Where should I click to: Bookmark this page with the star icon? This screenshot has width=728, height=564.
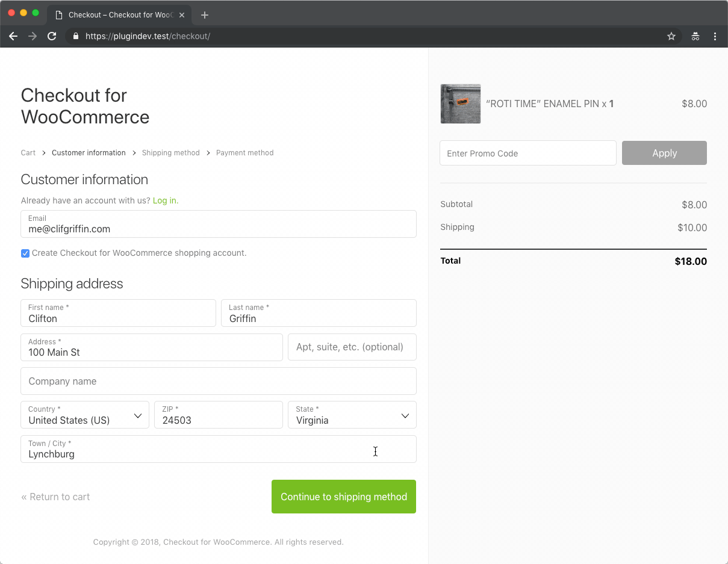pyautogui.click(x=671, y=36)
